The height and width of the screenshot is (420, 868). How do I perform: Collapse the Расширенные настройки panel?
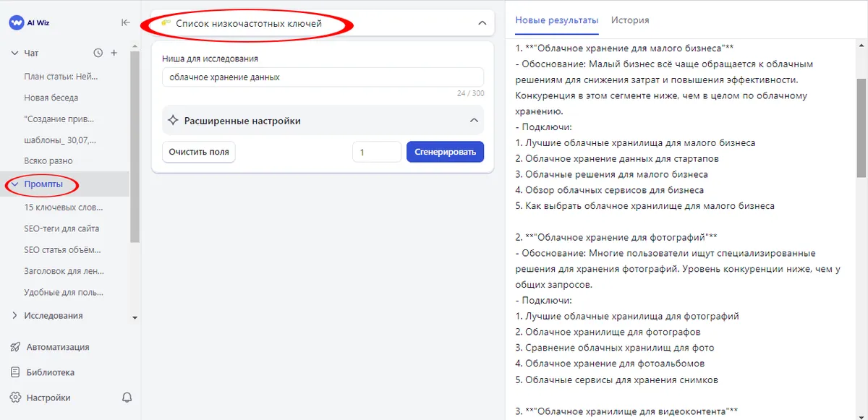coord(475,120)
